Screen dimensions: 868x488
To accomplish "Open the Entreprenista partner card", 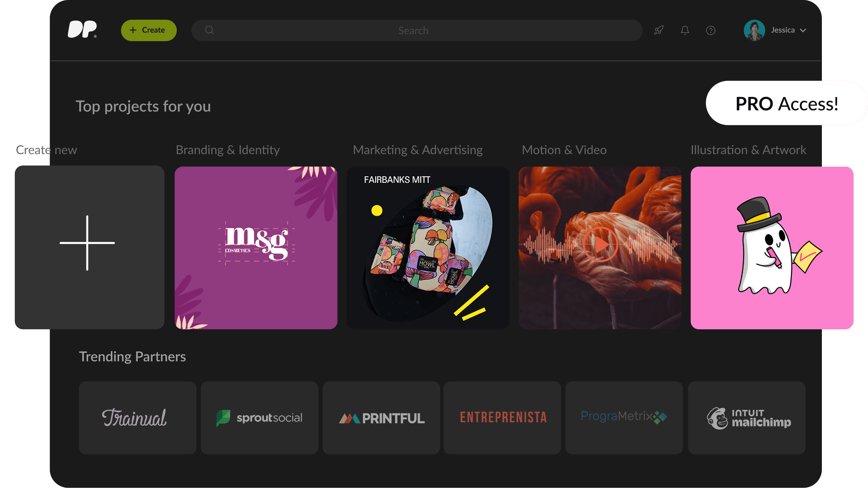I will pos(502,418).
